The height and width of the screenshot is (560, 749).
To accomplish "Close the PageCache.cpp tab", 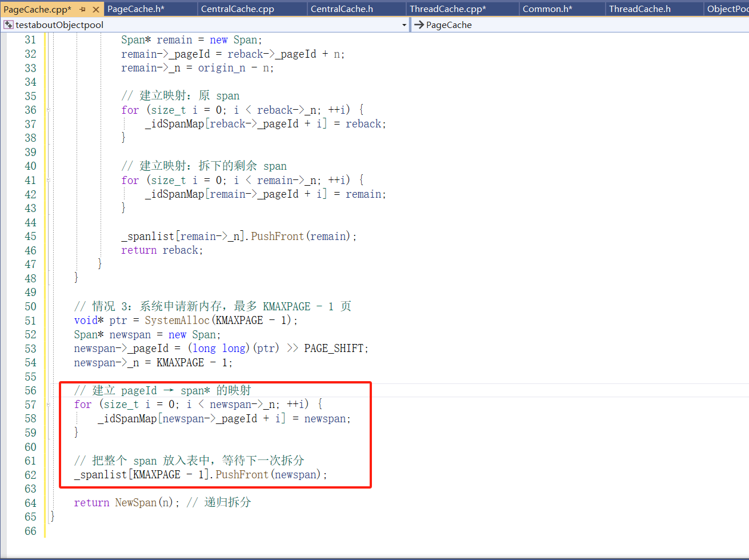I will click(96, 9).
